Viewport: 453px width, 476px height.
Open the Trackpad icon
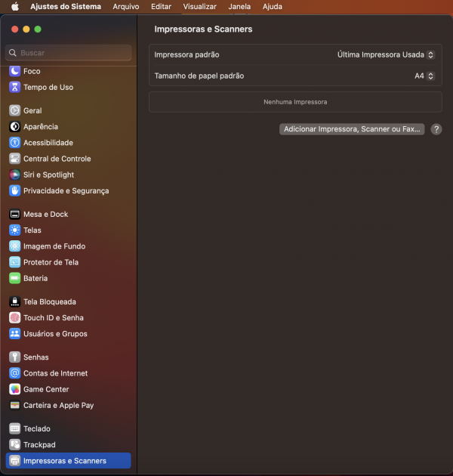[x=14, y=445]
